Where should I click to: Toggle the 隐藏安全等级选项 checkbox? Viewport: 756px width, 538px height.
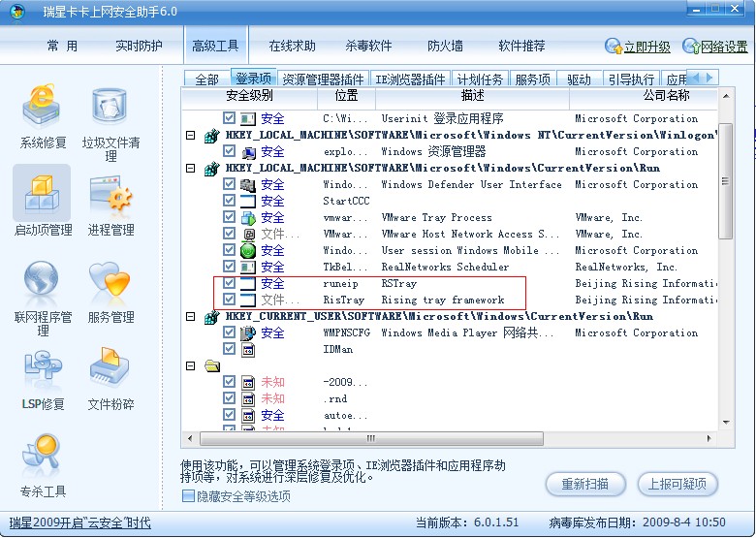[189, 496]
